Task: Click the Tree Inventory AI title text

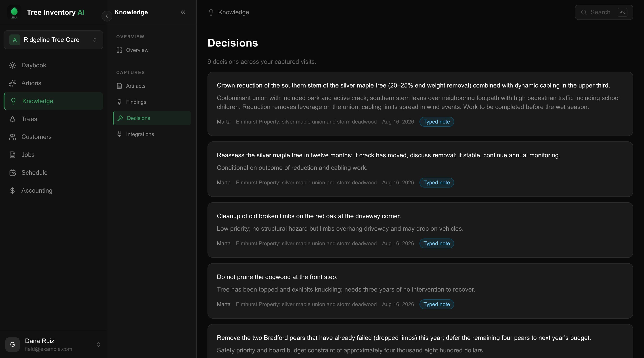Action: pos(55,12)
